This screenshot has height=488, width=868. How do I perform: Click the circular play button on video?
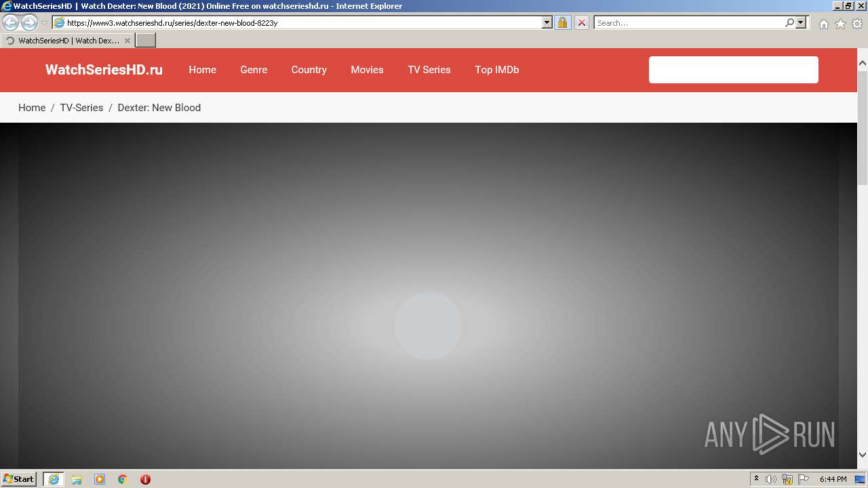pyautogui.click(x=429, y=326)
